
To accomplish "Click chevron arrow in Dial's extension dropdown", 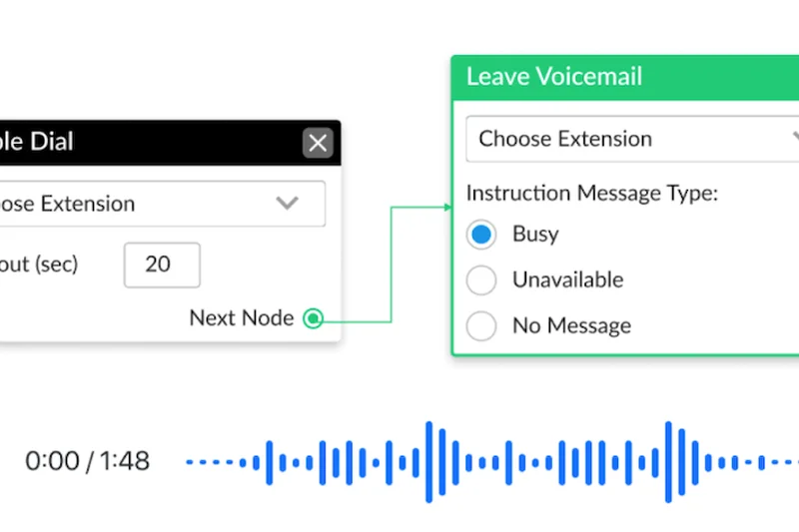I will pos(288,204).
